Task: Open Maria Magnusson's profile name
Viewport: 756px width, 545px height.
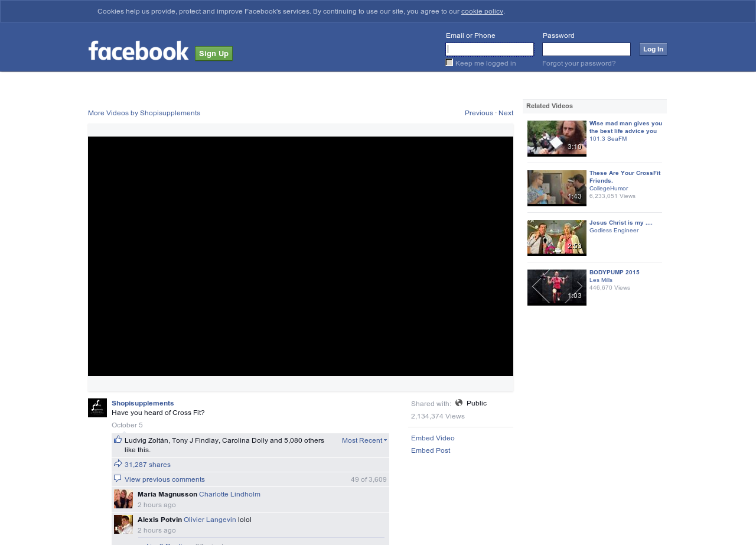Action: click(x=167, y=494)
